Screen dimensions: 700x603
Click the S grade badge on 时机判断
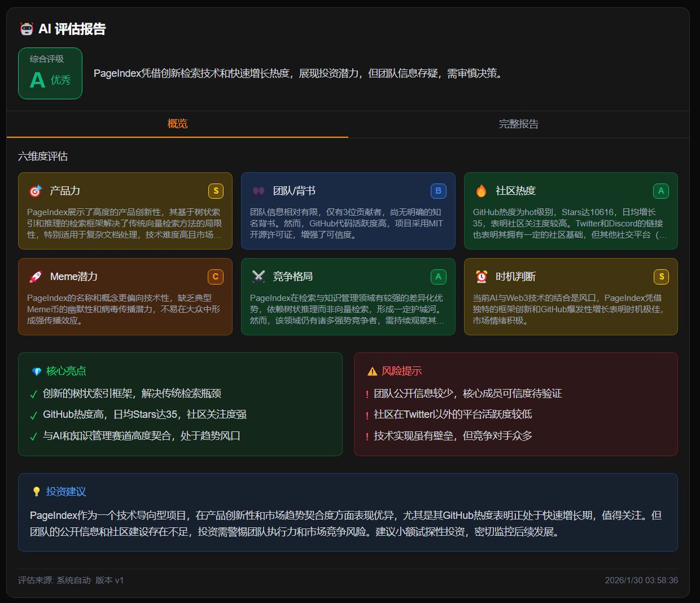[661, 276]
